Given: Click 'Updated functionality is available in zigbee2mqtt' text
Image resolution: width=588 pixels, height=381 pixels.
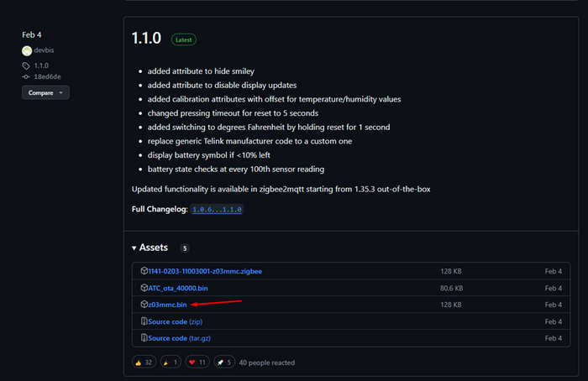Looking at the screenshot, I should (281, 189).
